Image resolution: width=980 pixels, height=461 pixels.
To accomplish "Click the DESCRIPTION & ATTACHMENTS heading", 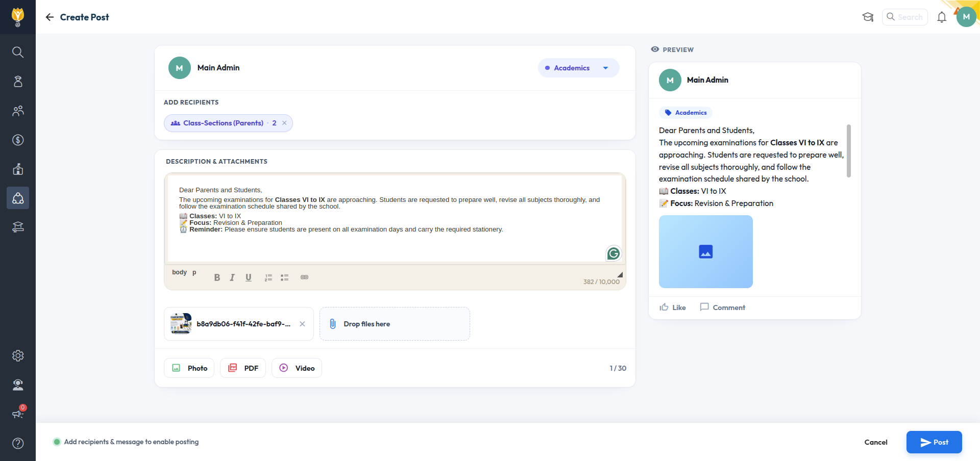I will tap(216, 162).
